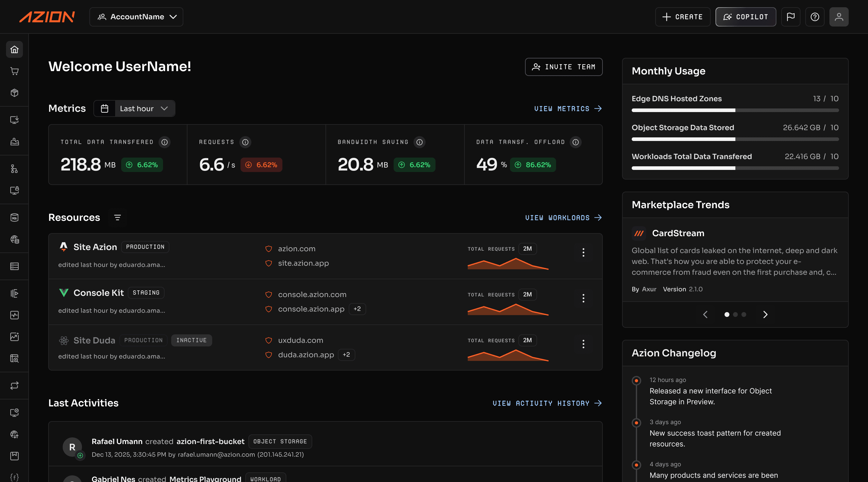Open the Copilot button

tap(746, 17)
